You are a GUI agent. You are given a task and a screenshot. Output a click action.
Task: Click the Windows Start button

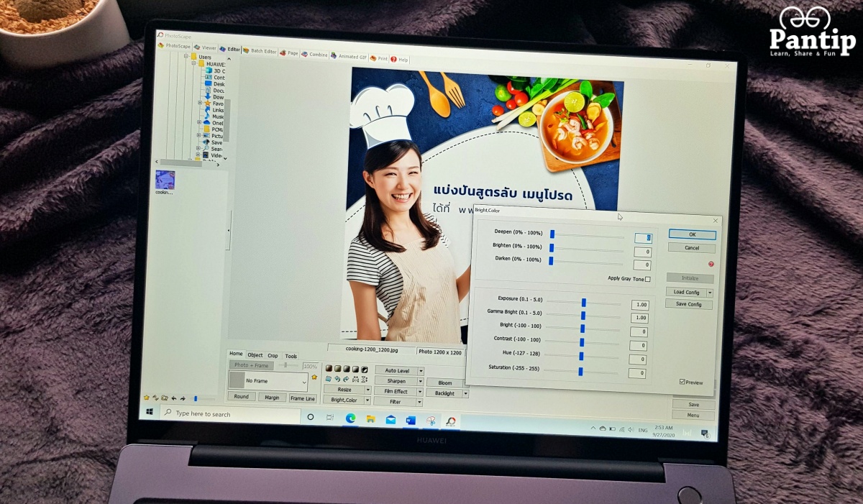click(150, 413)
